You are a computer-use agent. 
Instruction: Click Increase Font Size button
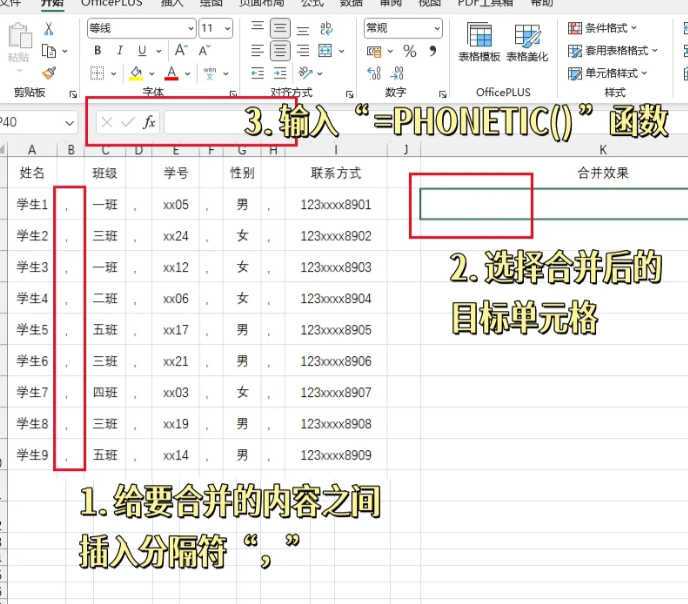pyautogui.click(x=181, y=50)
